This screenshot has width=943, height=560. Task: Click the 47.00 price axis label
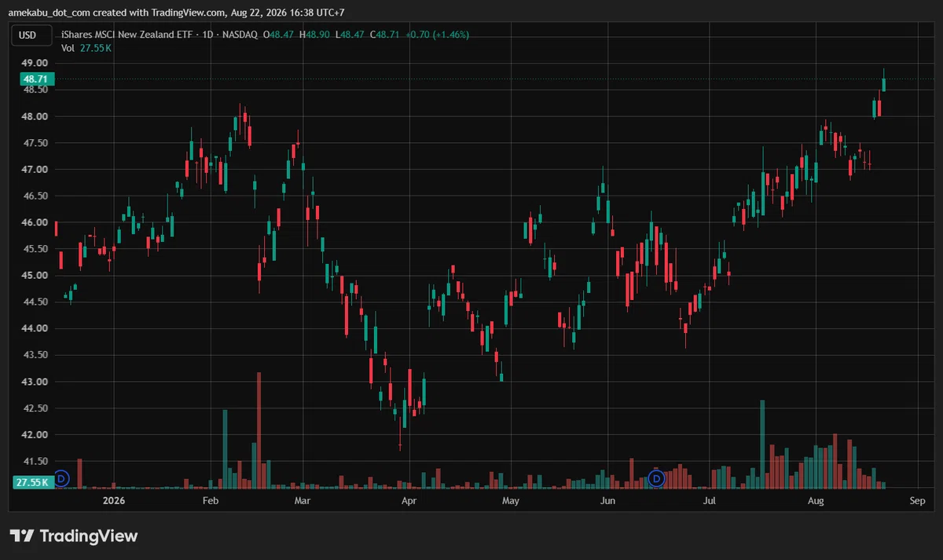35,170
